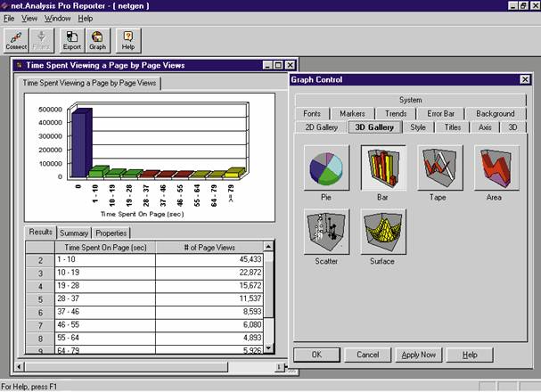Switch to the Fonts tab
This screenshot has height=392, width=541.
point(312,113)
